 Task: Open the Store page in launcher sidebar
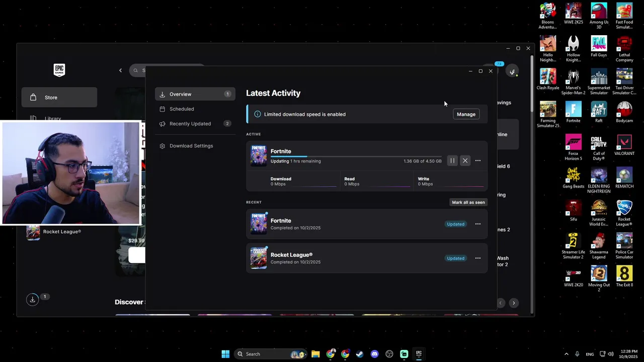pyautogui.click(x=59, y=98)
